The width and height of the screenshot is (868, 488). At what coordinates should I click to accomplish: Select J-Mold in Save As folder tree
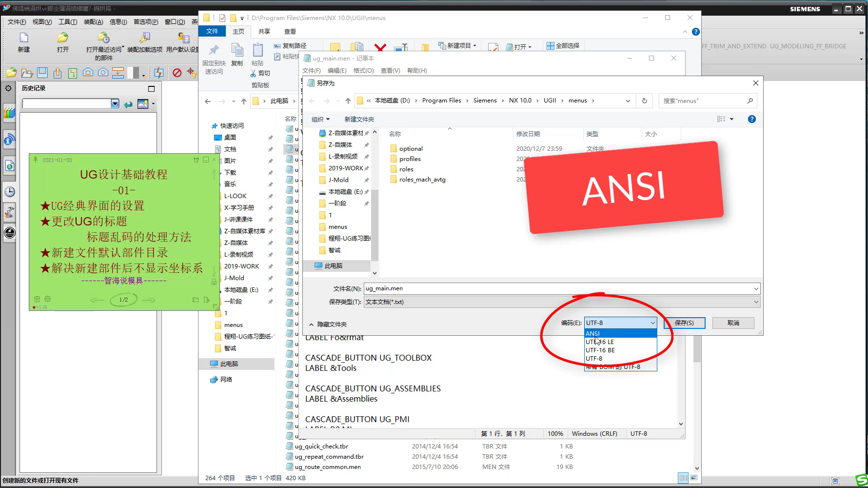pyautogui.click(x=338, y=180)
